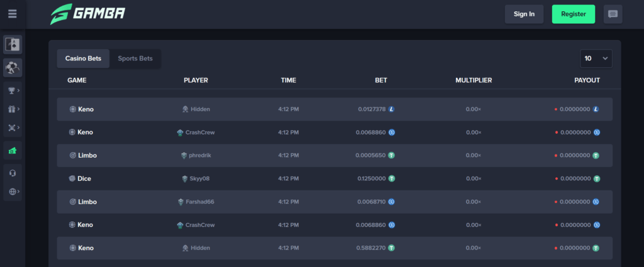The height and width of the screenshot is (267, 644).
Task: Expand the gift box promotions menu
Action: click(13, 109)
